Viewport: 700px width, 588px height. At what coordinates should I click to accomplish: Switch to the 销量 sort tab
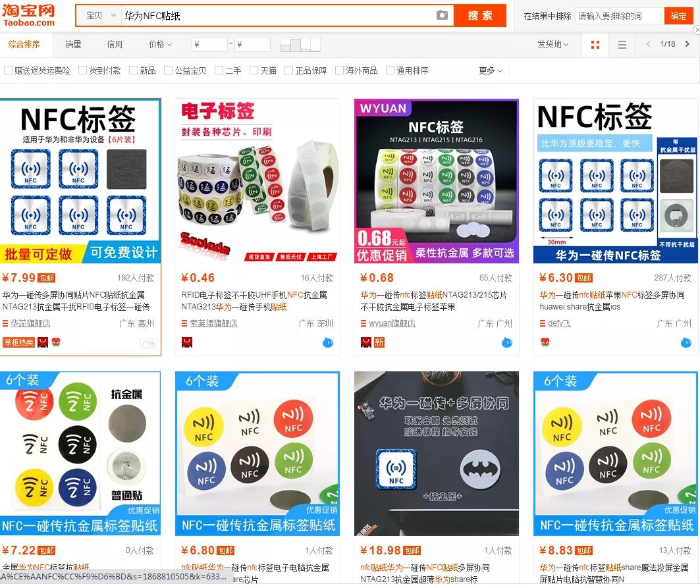click(73, 45)
